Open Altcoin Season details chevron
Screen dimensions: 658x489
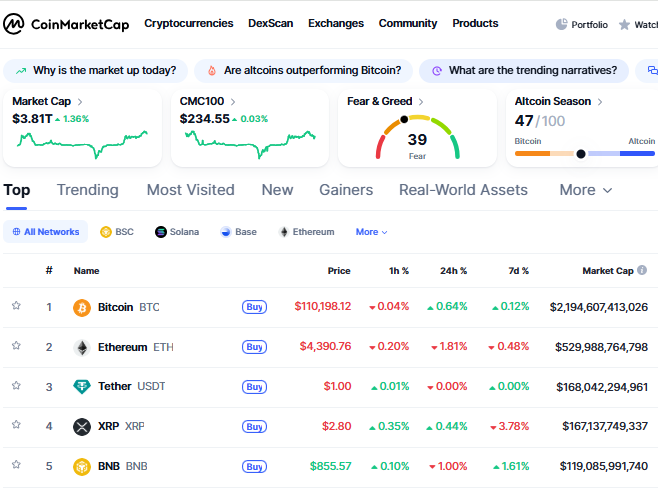coord(600,102)
